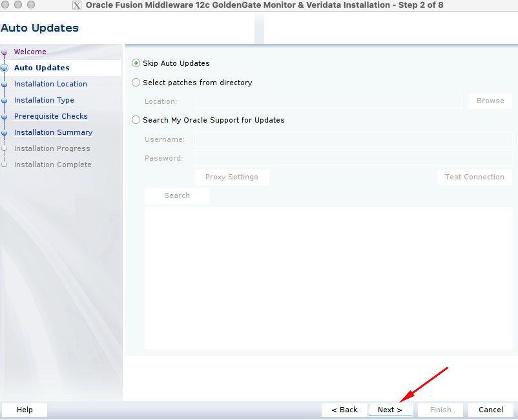Click the Installation Progress step label
The height and width of the screenshot is (420, 518).
(52, 148)
